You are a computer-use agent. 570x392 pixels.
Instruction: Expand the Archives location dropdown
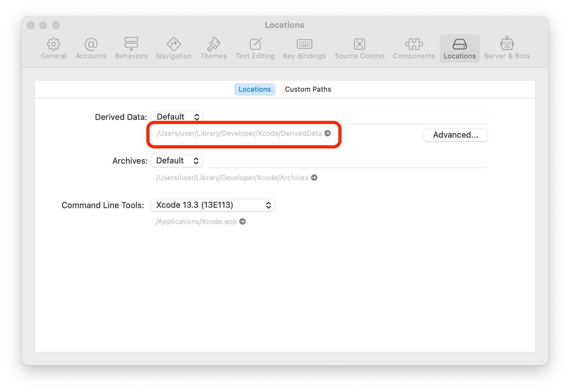point(177,161)
